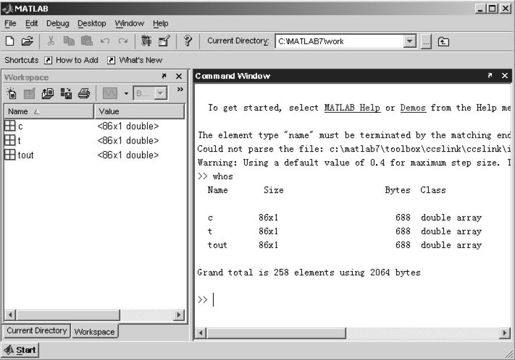Click the New M-file toolbar icon
Viewport: 515px width, 360px height.
click(x=10, y=41)
